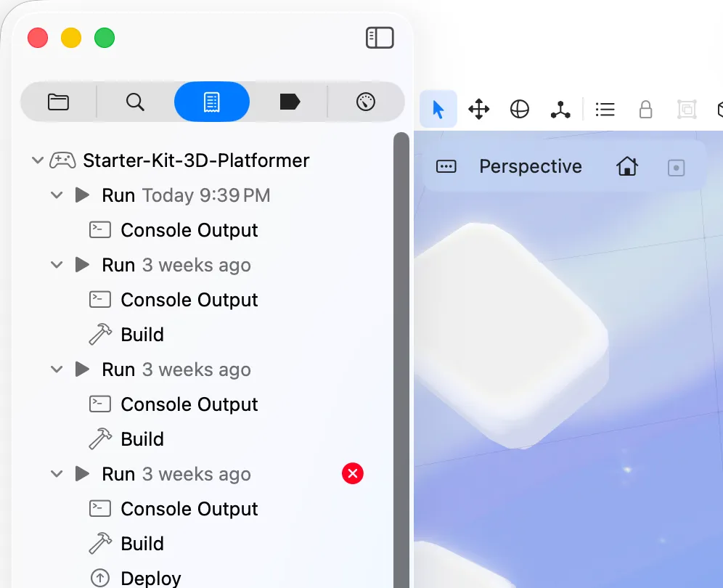Click the play icon of today's run
This screenshot has height=588, width=723.
[83, 195]
